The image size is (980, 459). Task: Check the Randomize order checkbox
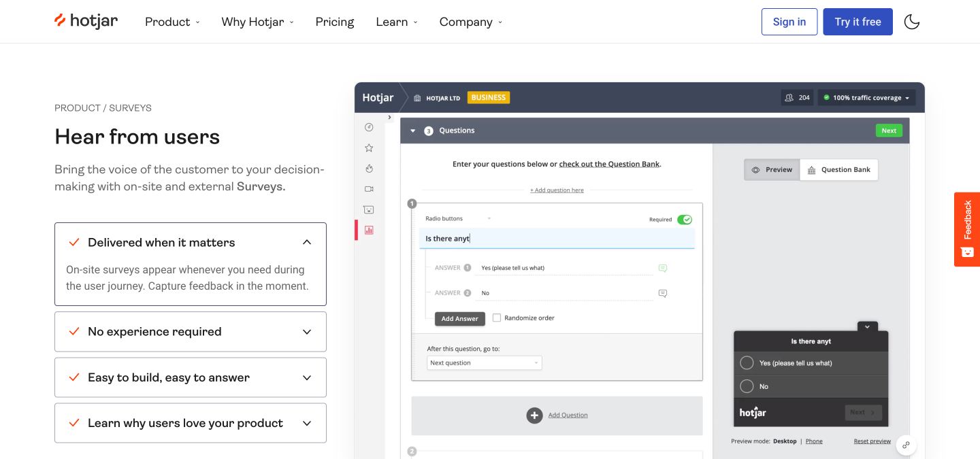point(497,318)
